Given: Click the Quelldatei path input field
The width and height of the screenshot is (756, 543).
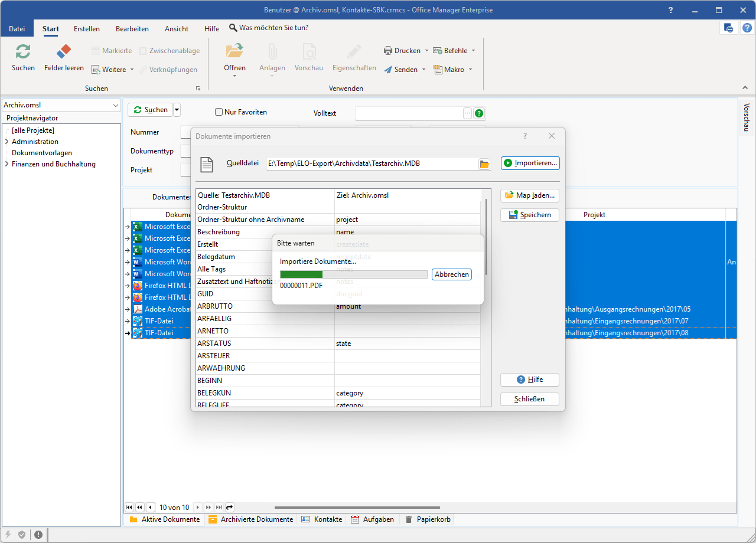Looking at the screenshot, I should pos(372,163).
